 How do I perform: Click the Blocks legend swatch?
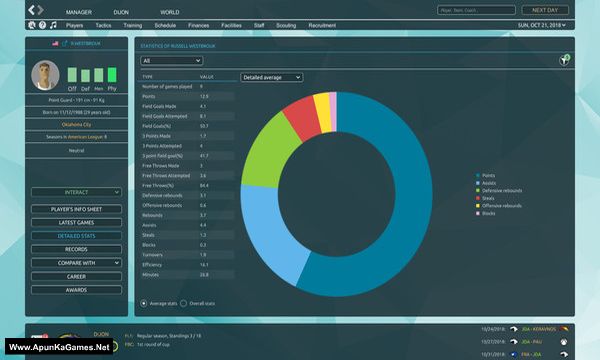pos(478,213)
